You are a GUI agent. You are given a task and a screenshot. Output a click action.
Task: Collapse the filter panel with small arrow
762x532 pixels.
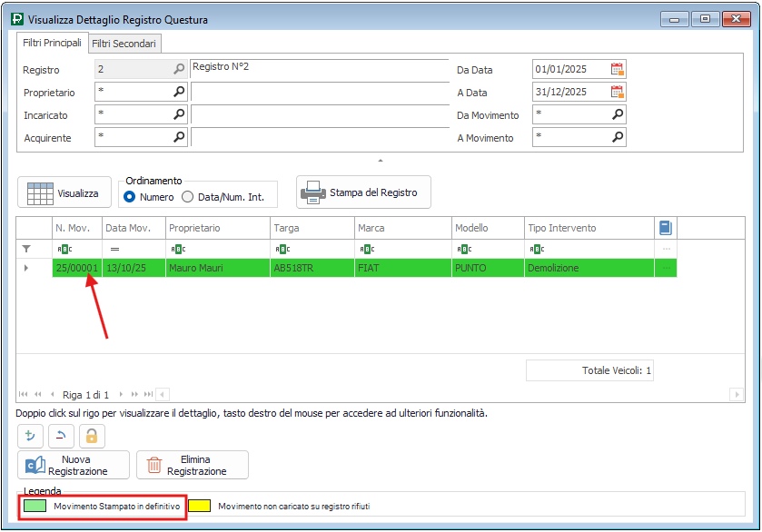click(x=381, y=161)
